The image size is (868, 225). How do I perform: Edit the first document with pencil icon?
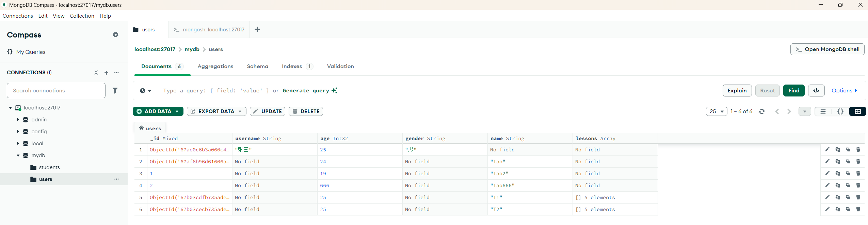[827, 149]
